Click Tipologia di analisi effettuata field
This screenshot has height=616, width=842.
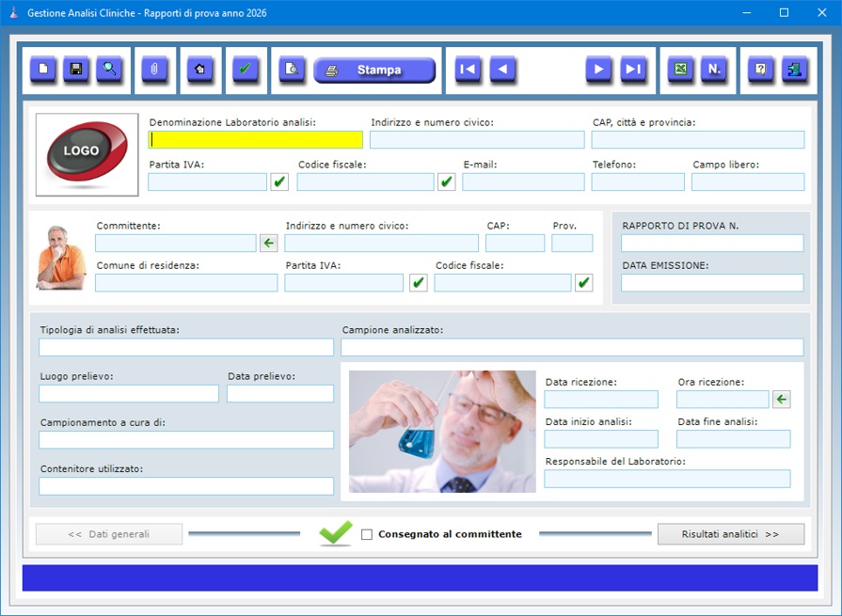click(x=186, y=347)
